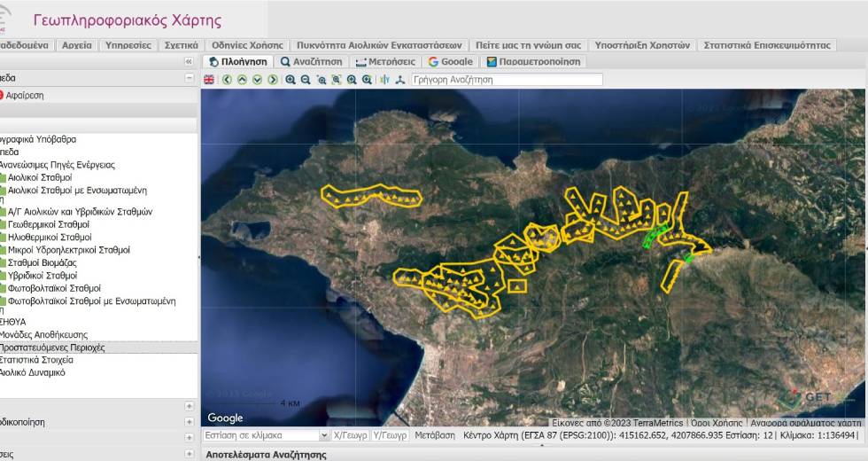868x461 pixels.
Task: Expand the δικοποίηση panel with its plus button
Action: [189, 422]
